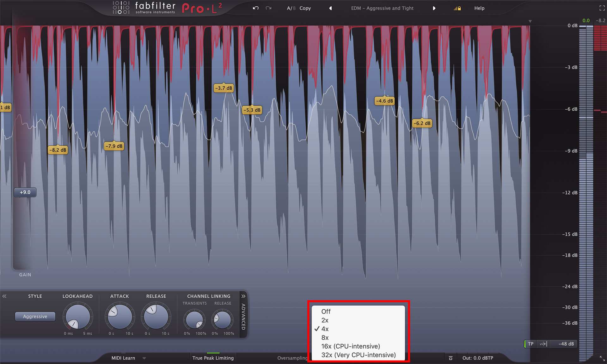Enter full screen mode
This screenshot has width=607, height=364.
pyautogui.click(x=602, y=8)
